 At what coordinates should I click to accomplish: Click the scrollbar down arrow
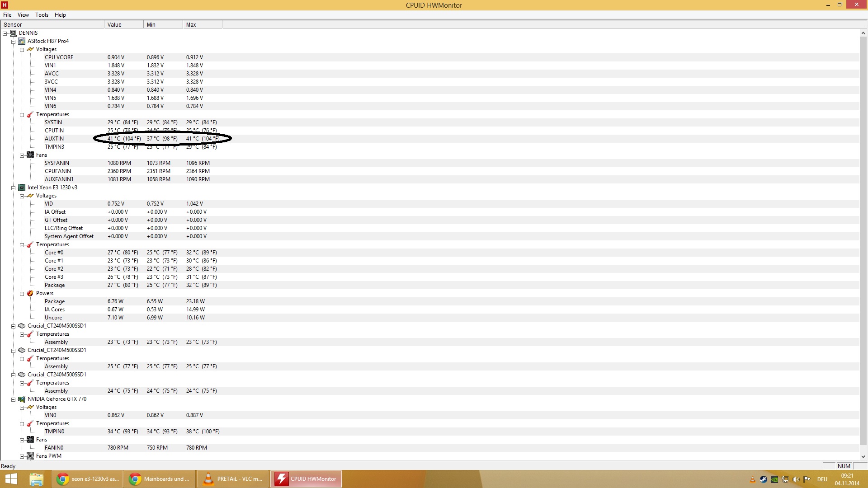pyautogui.click(x=863, y=456)
